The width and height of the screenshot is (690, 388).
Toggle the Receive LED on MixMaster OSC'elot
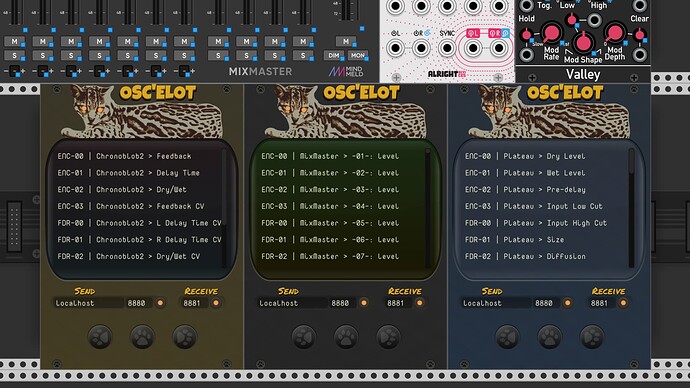(x=419, y=303)
